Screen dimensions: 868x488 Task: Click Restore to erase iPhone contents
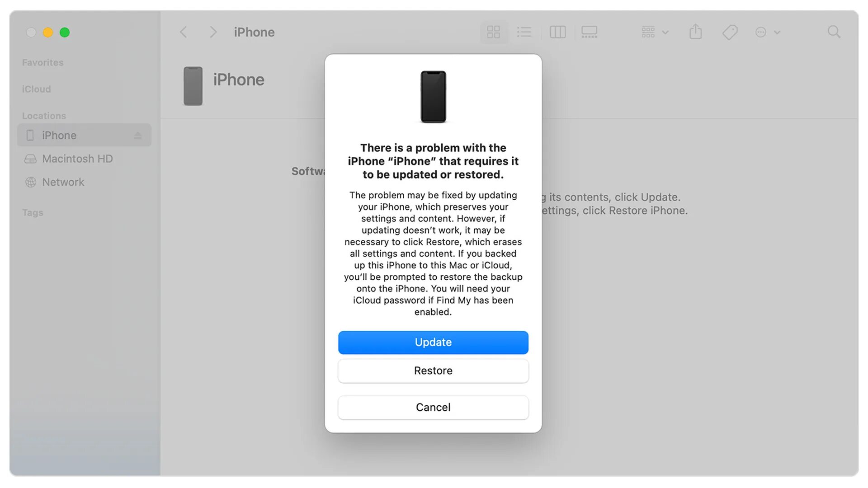pos(434,371)
